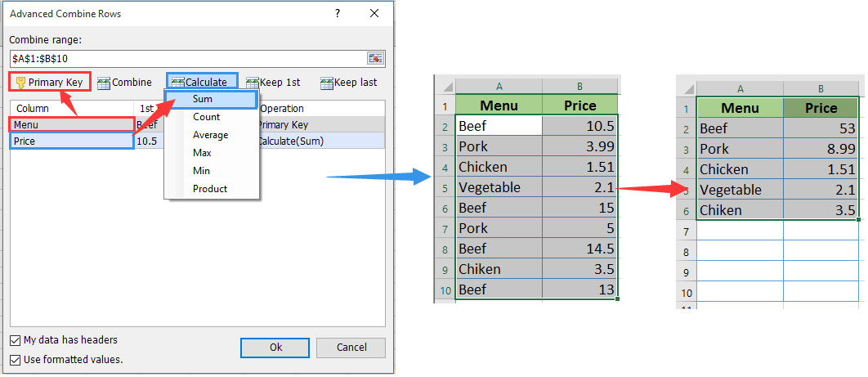Toggle Use formatted values checkbox
Image resolution: width=868 pixels, height=377 pixels.
pyautogui.click(x=16, y=360)
